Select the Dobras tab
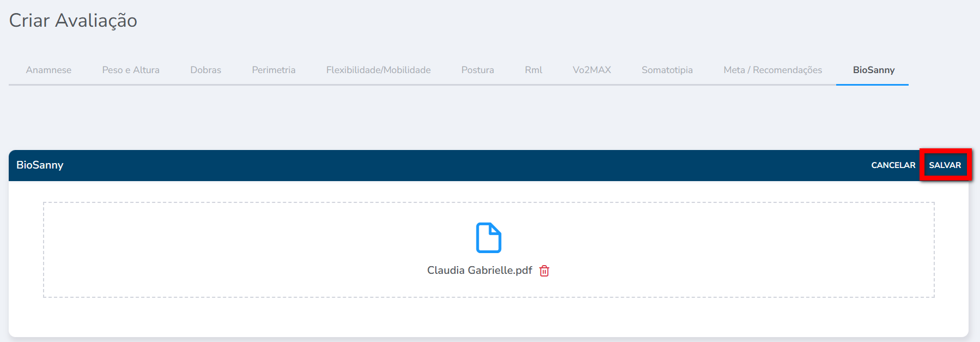 coord(205,70)
